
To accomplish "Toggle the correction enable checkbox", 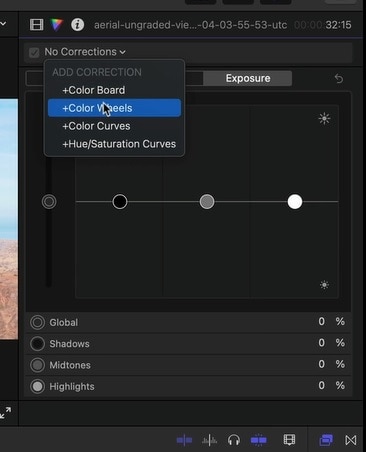I will click(x=34, y=52).
